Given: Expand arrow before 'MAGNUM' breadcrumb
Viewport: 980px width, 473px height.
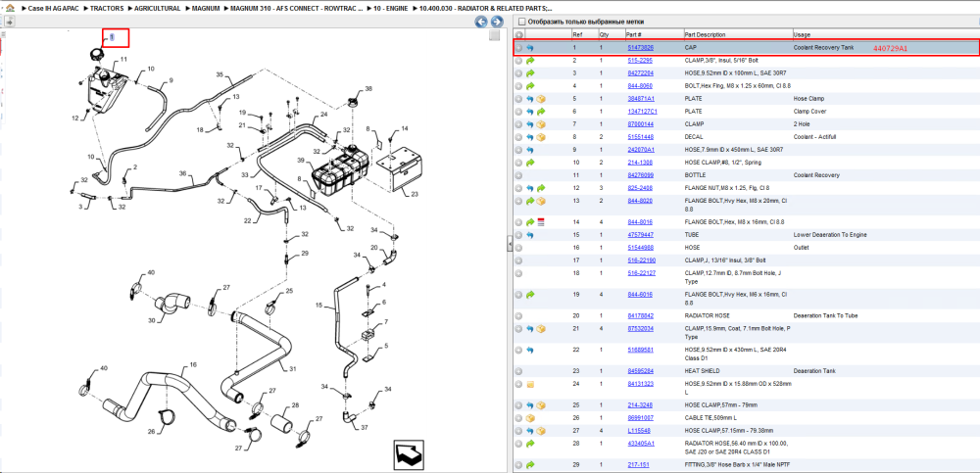Looking at the screenshot, I should point(188,9).
